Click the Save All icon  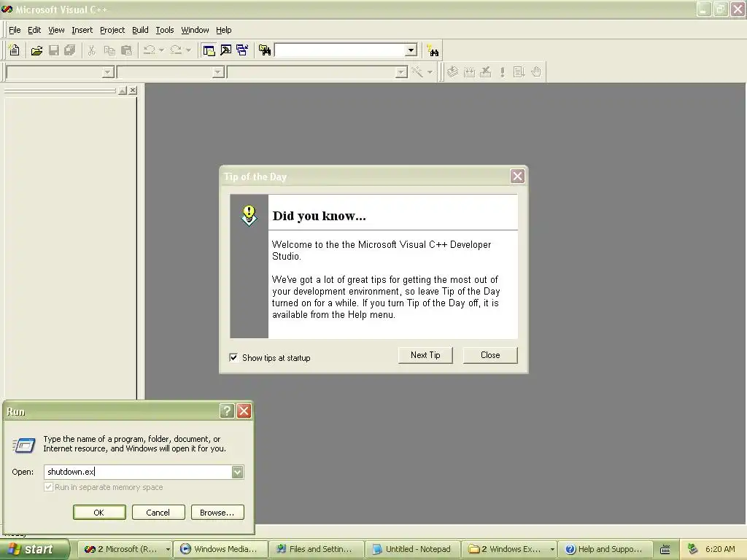70,50
